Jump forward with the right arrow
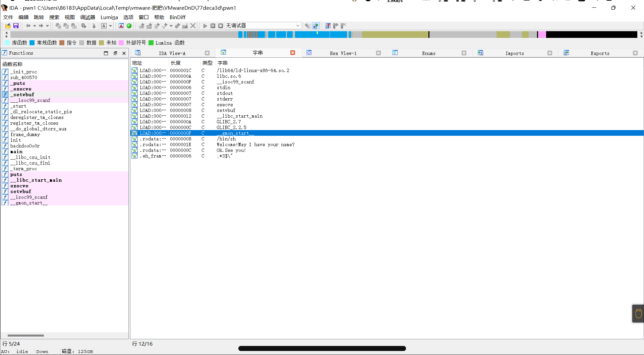644x355 pixels. 41,26
